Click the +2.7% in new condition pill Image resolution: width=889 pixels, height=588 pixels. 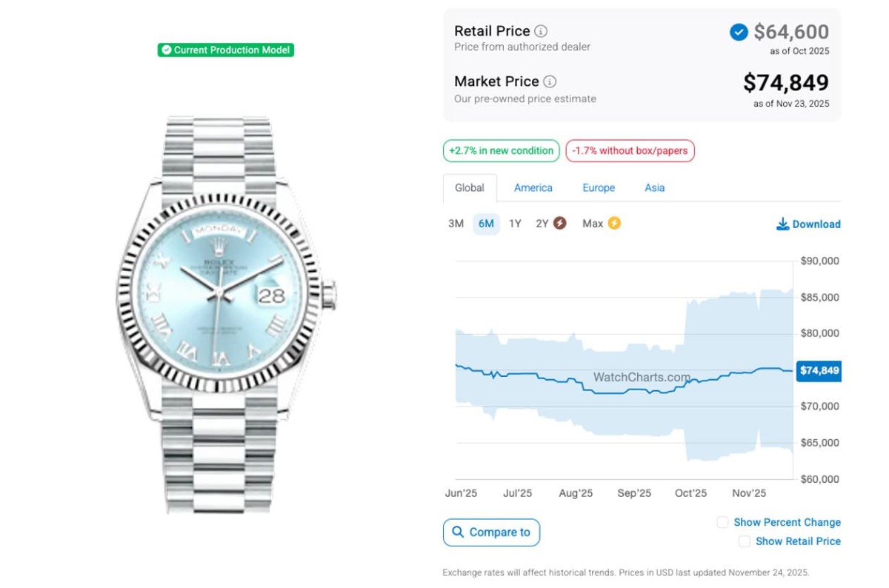pyautogui.click(x=501, y=151)
